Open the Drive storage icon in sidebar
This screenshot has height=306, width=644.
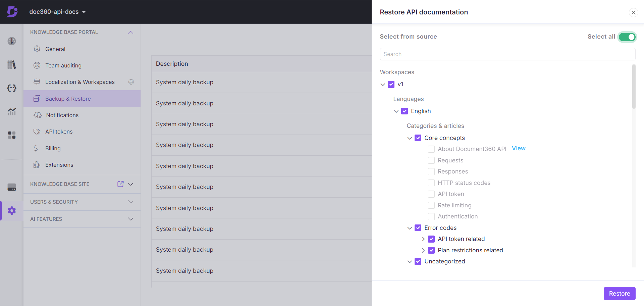coord(12,187)
